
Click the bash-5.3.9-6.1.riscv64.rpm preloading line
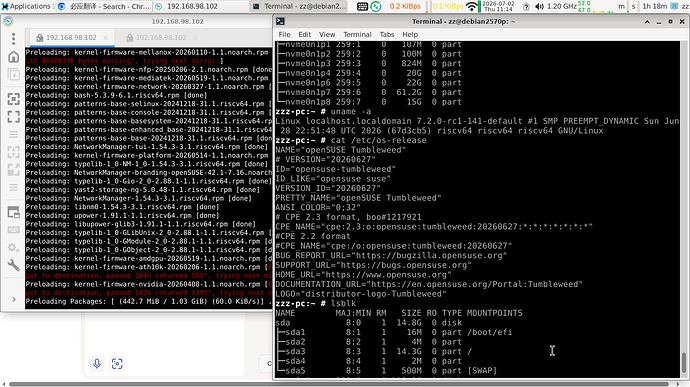coord(116,95)
